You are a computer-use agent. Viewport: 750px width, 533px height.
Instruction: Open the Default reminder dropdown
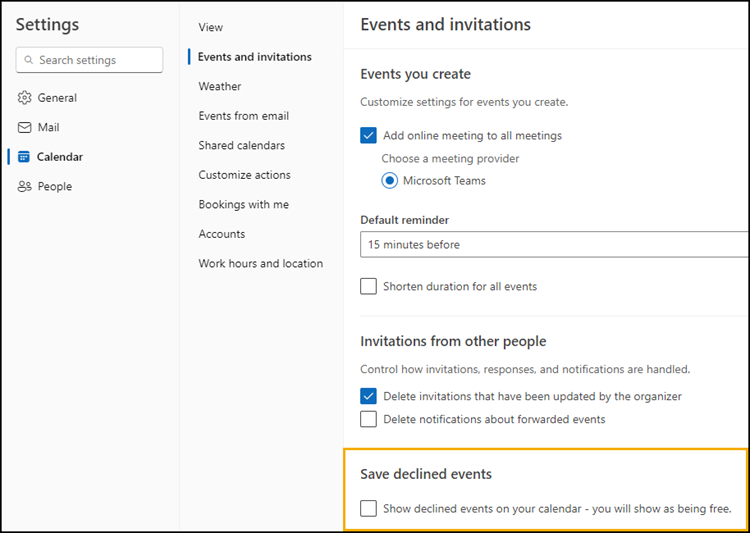[554, 244]
